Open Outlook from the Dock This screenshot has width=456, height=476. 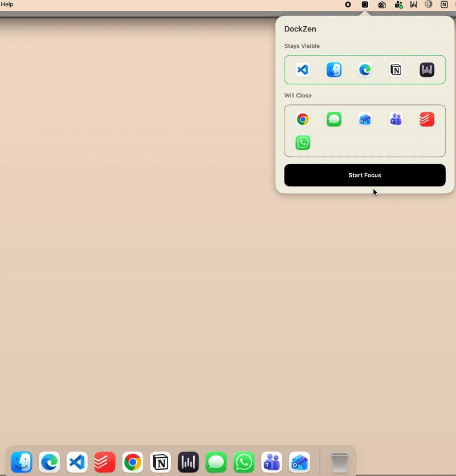(x=299, y=462)
